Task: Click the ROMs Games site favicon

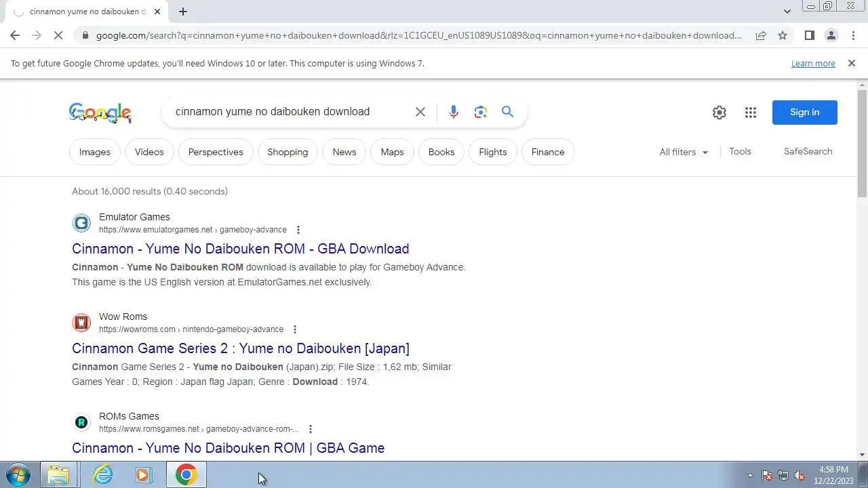Action: click(x=81, y=422)
